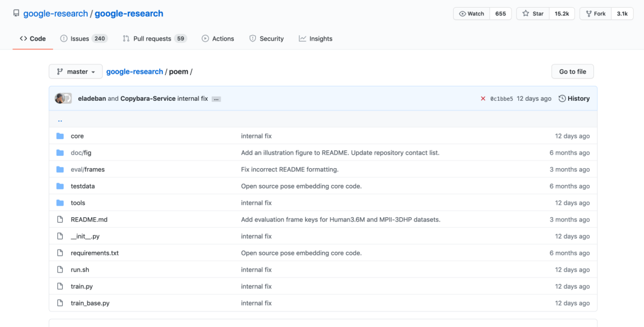Click the tools folder icon

click(60, 203)
